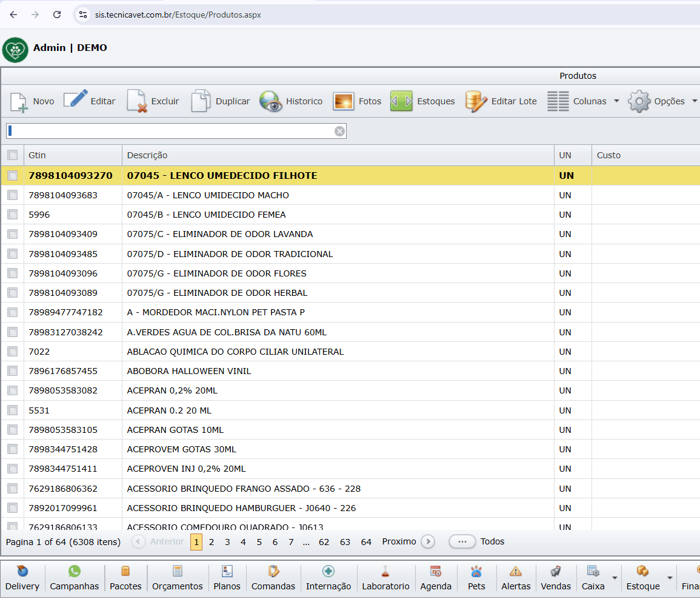Viewport: 700px width, 599px height.
Task: Open the Fotos picture icon
Action: click(x=344, y=101)
